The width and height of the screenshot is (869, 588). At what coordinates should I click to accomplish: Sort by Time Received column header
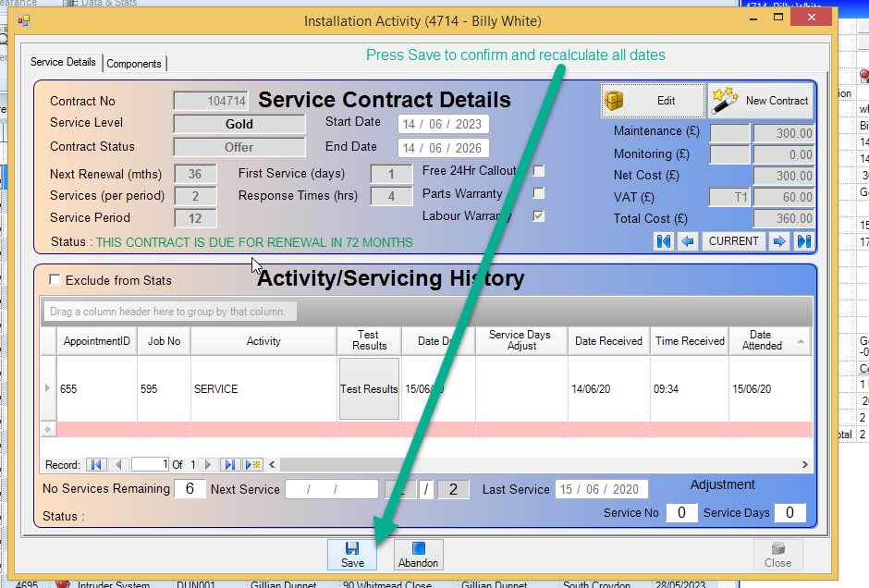tap(690, 341)
